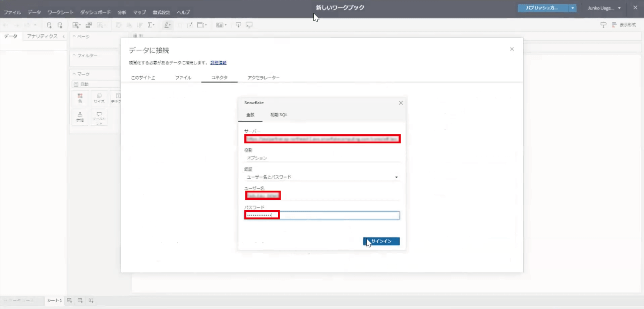Click into the パスワード field
The height and width of the screenshot is (309, 644).
[x=322, y=215]
